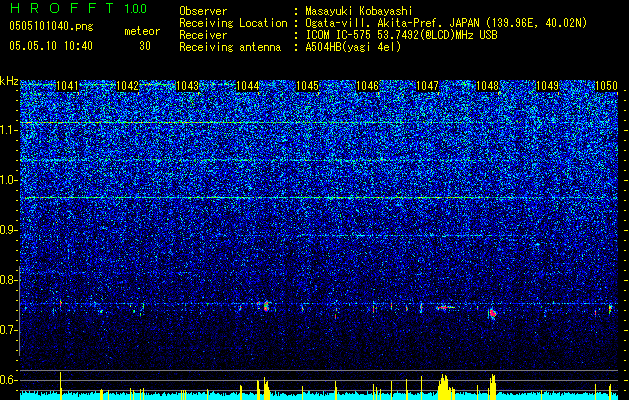The width and height of the screenshot is (629, 400).
Task: Select the file name 0505101040.png
Action: [51, 26]
